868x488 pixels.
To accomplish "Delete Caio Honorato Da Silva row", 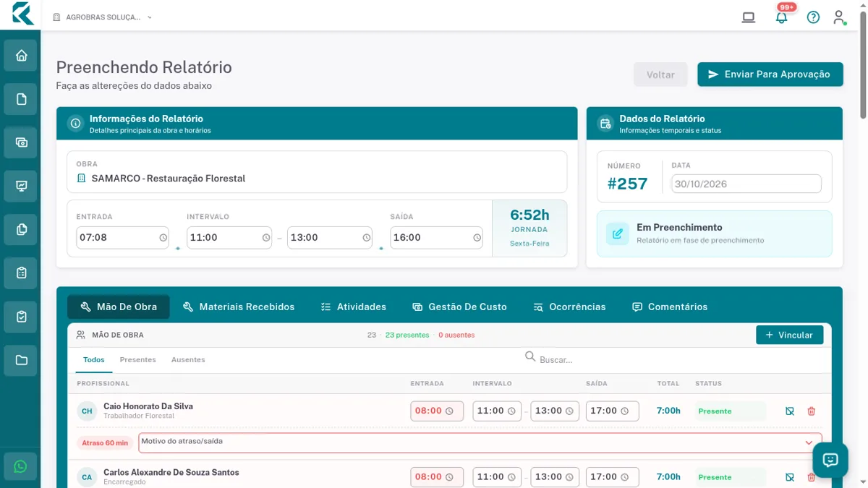I will (812, 411).
